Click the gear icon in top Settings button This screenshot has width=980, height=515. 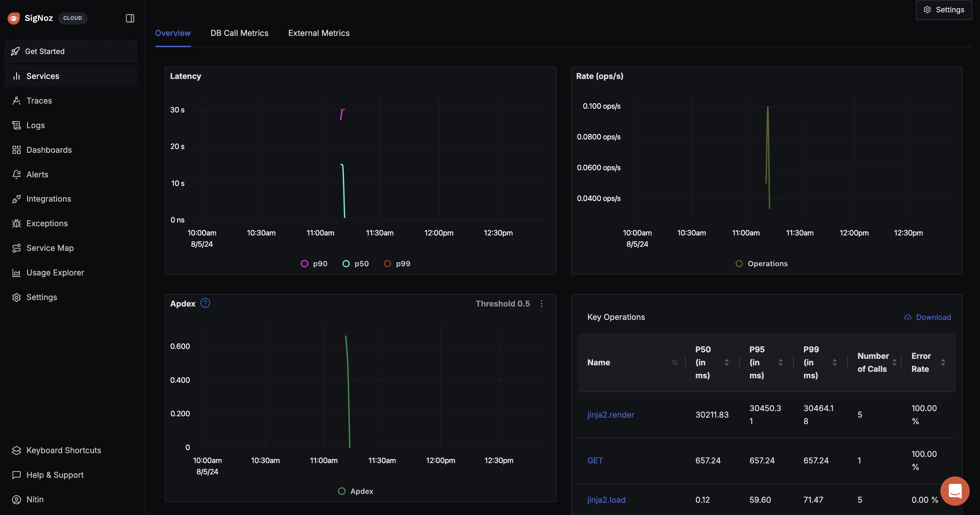click(927, 10)
